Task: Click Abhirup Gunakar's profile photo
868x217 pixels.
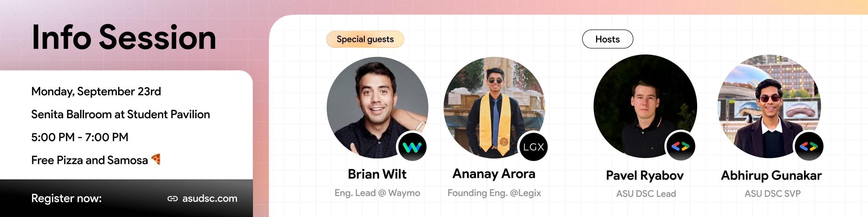Action: pyautogui.click(x=769, y=106)
